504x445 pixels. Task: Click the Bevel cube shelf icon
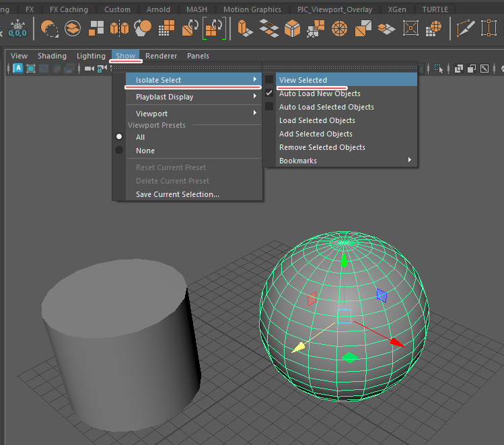(x=292, y=28)
